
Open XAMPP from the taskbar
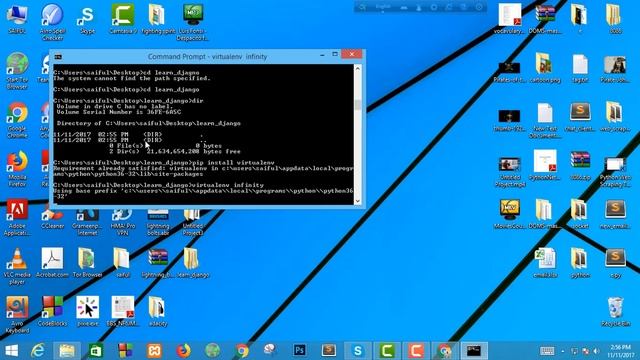coord(154,351)
